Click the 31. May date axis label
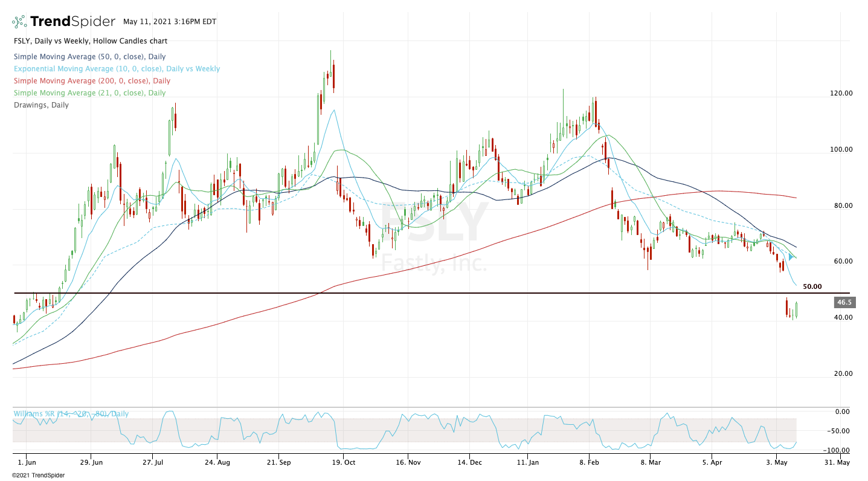 click(x=837, y=462)
